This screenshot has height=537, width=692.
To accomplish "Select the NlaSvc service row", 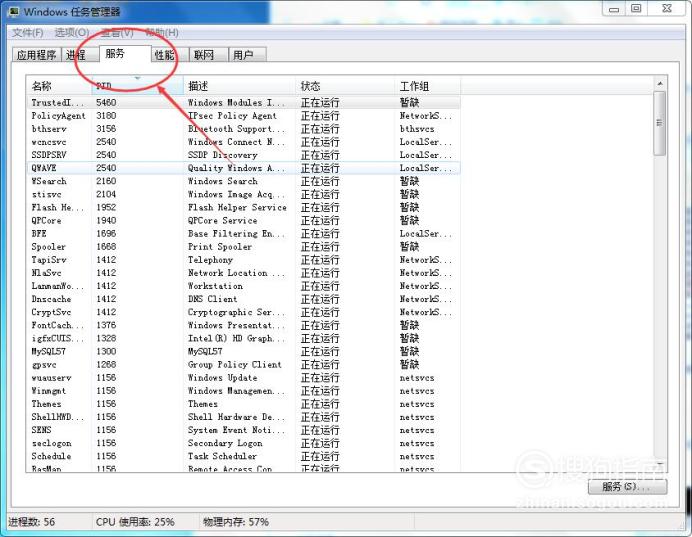I will pyautogui.click(x=243, y=273).
